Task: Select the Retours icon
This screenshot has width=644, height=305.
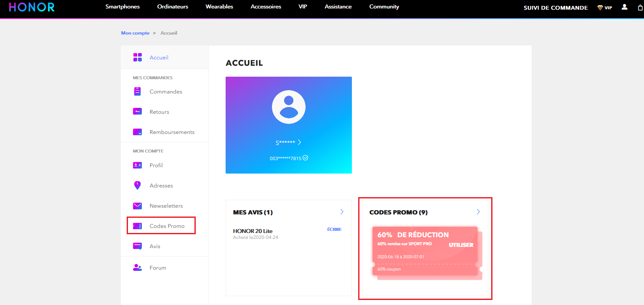Action: (137, 111)
